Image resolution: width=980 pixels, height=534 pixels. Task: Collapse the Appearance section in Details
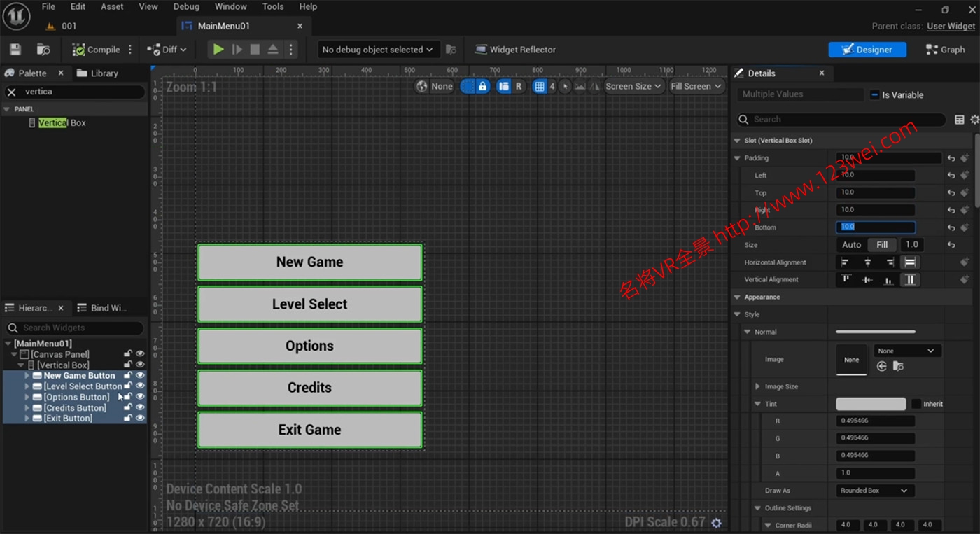coord(737,297)
